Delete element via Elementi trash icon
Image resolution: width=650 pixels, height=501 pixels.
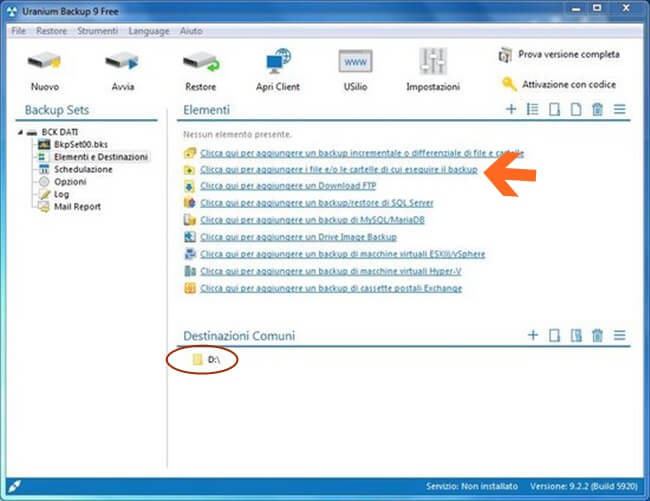pyautogui.click(x=597, y=109)
